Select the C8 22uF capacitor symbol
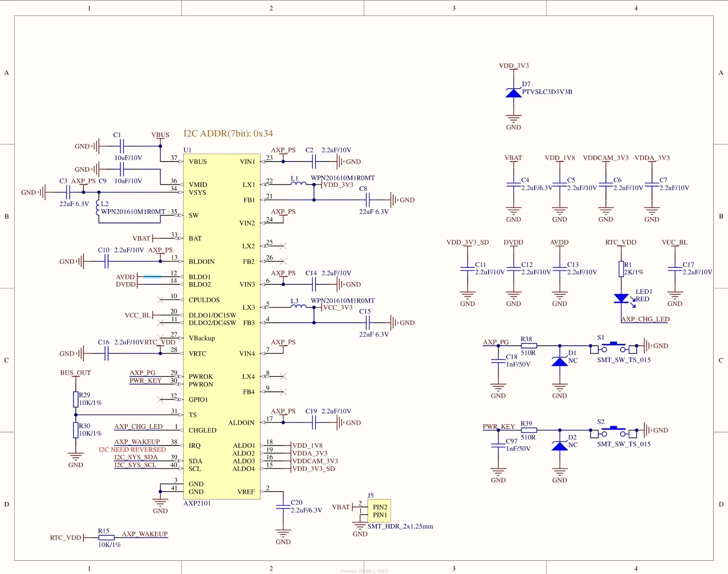 pos(367,199)
